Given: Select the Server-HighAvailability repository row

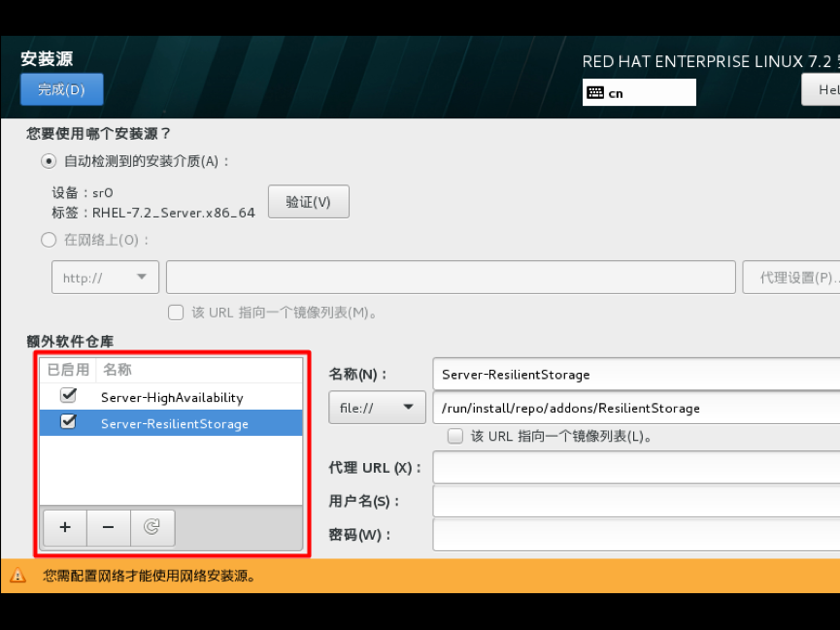Looking at the screenshot, I should pos(171,397).
